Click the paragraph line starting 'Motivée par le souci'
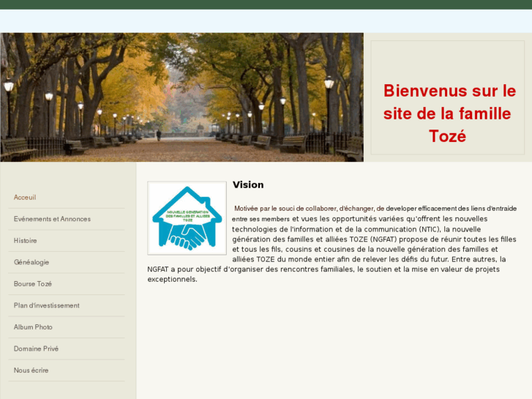Screen dimensions: 532x399 click(x=375, y=209)
